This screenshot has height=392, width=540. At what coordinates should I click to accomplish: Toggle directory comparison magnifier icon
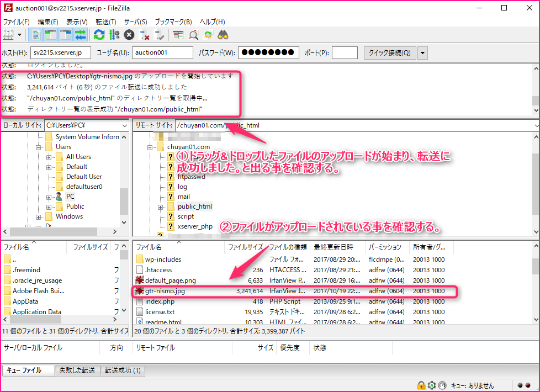click(193, 35)
